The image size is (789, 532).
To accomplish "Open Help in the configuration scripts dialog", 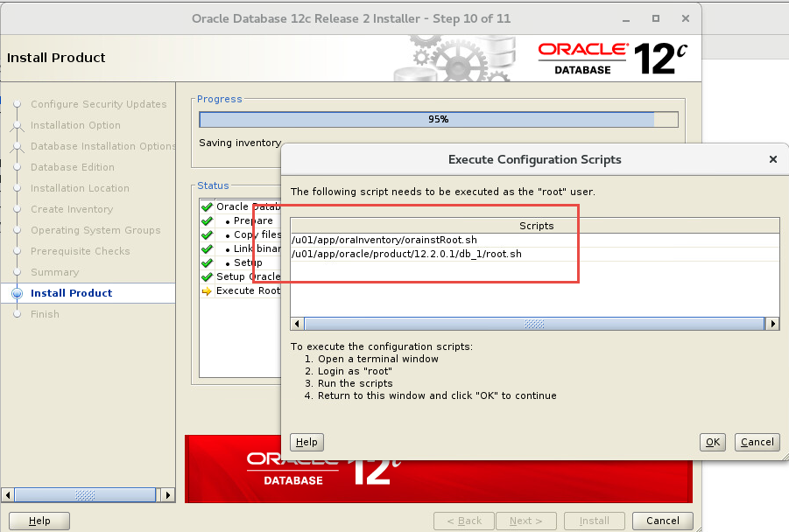I will [x=306, y=442].
